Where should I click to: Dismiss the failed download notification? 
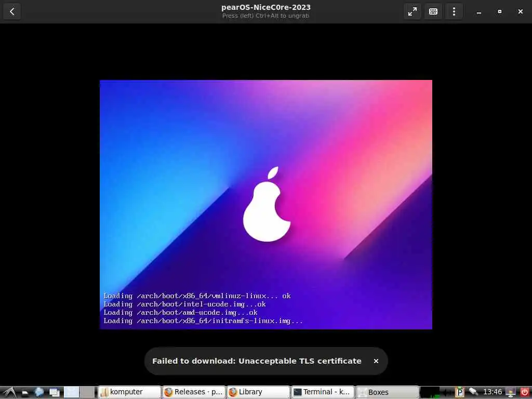click(376, 361)
